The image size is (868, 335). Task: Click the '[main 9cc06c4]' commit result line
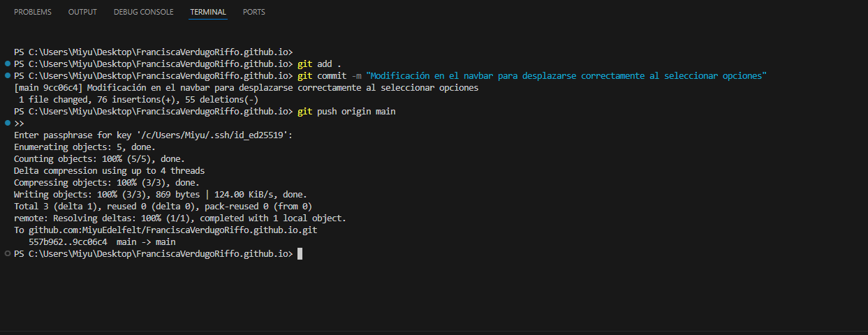tap(247, 88)
